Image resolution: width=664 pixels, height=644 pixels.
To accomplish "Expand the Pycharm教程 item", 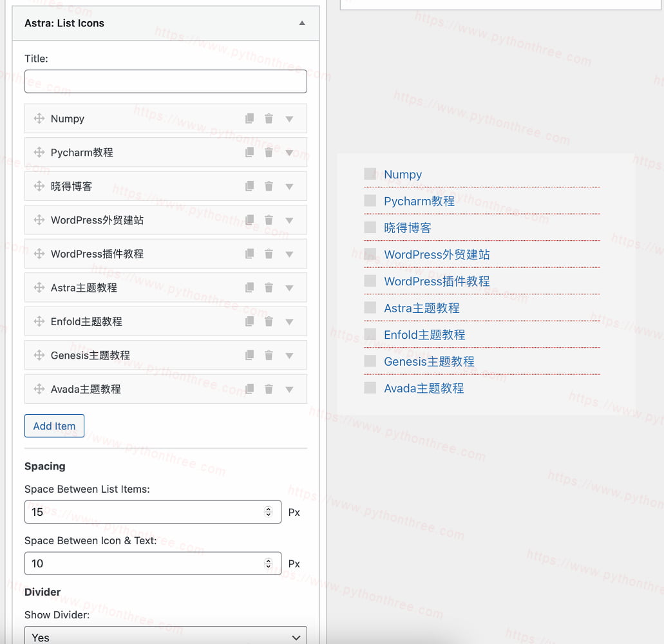I will coord(289,153).
